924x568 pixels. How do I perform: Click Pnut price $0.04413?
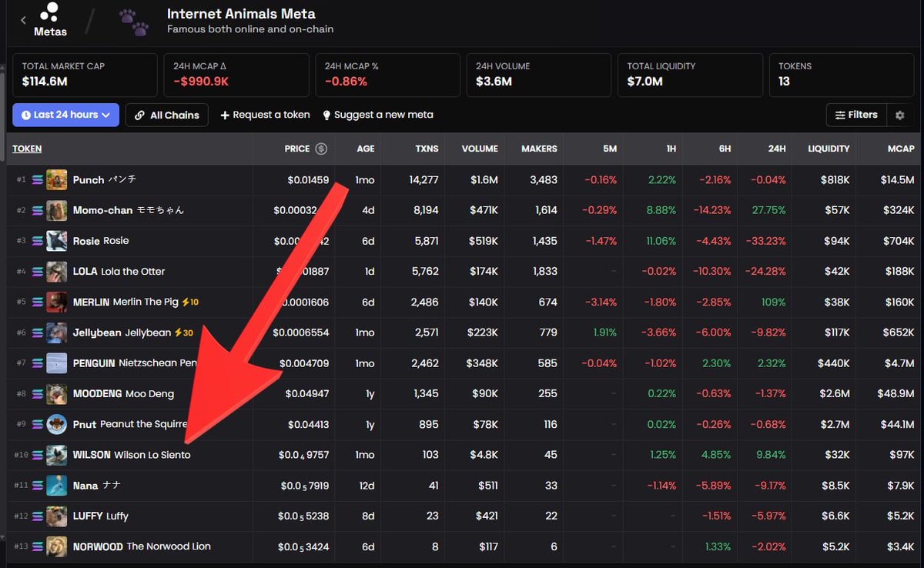coord(308,424)
